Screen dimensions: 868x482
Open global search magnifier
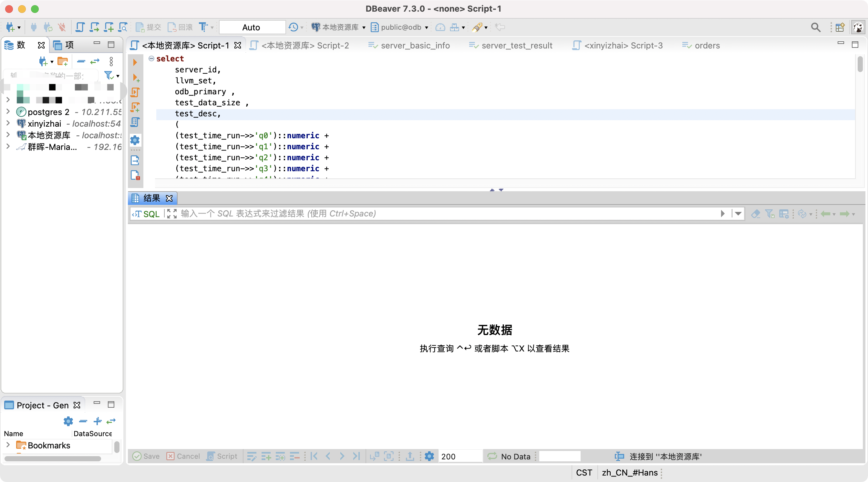tap(815, 27)
